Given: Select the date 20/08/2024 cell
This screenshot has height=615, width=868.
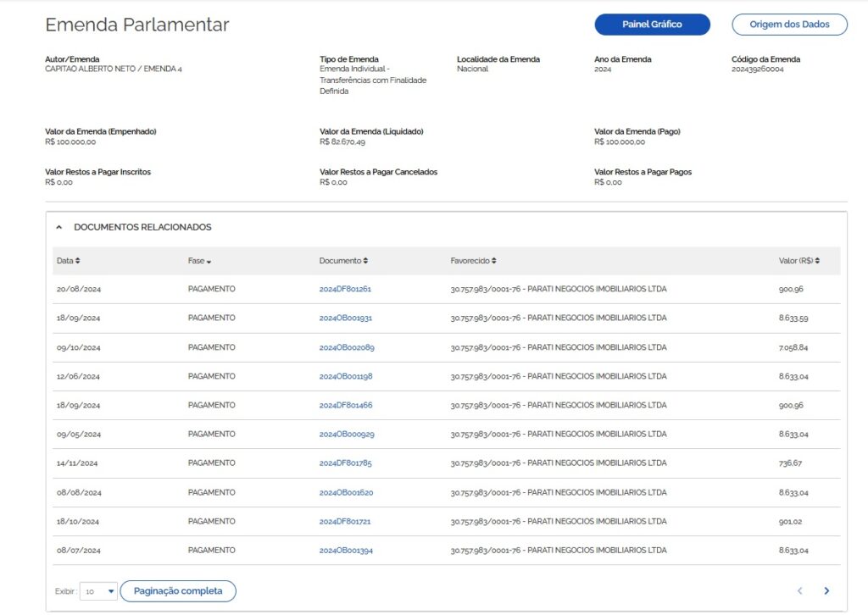Looking at the screenshot, I should 79,289.
